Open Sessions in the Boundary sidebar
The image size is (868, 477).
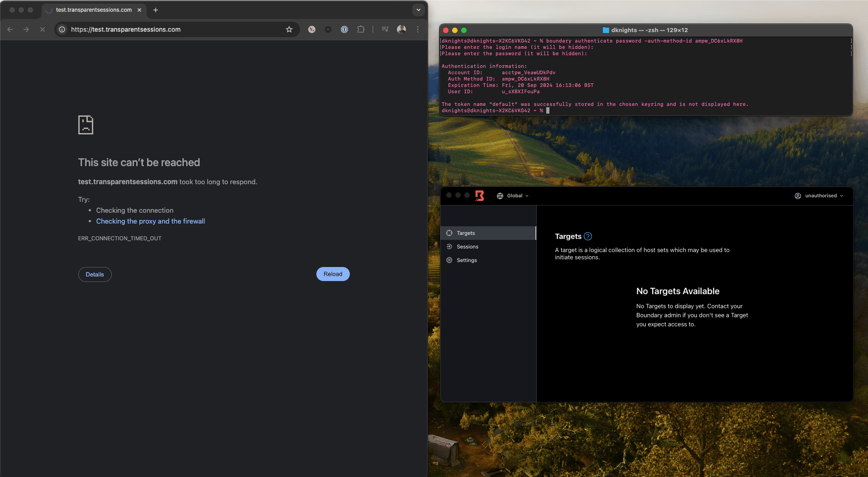pyautogui.click(x=467, y=247)
